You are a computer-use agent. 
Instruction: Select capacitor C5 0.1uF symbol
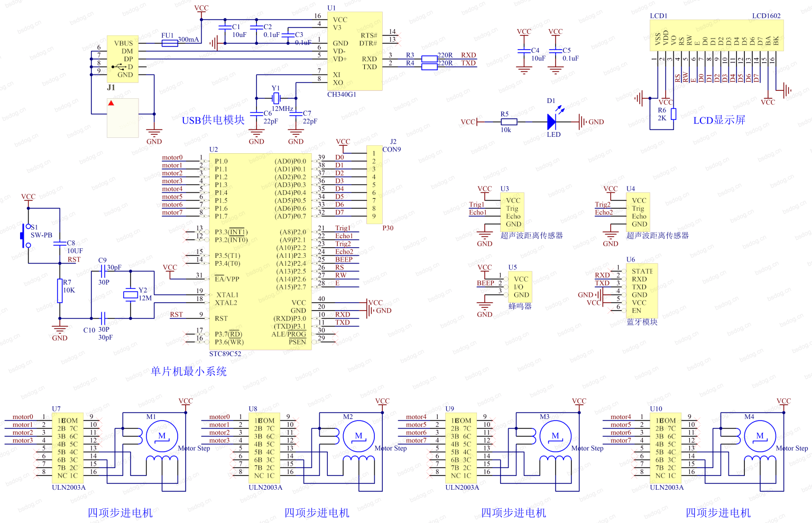pyautogui.click(x=556, y=51)
